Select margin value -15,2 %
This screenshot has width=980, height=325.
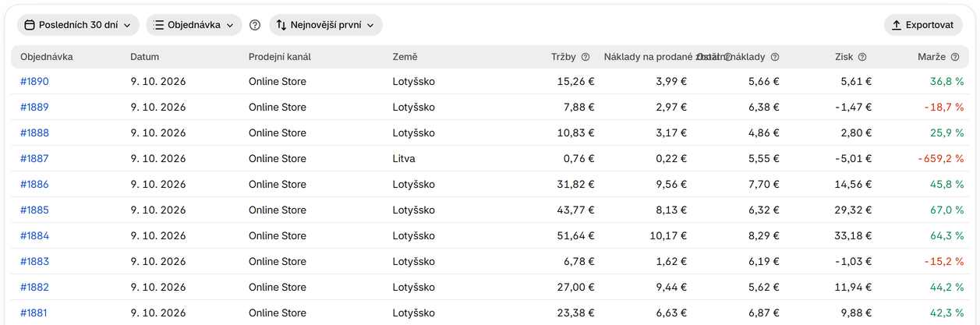click(x=944, y=261)
